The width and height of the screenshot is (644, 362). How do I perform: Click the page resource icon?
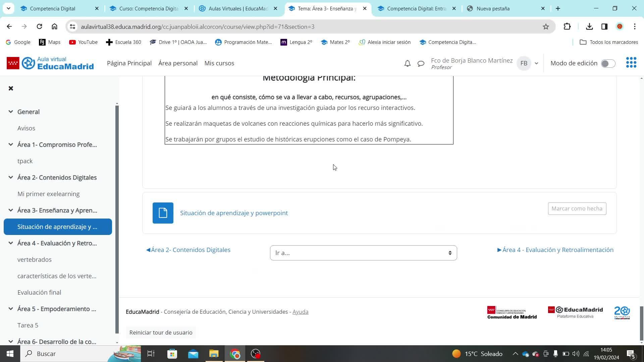pyautogui.click(x=163, y=213)
